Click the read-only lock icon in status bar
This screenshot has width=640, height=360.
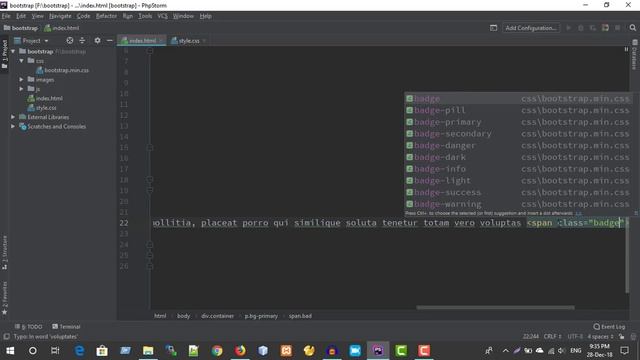621,337
